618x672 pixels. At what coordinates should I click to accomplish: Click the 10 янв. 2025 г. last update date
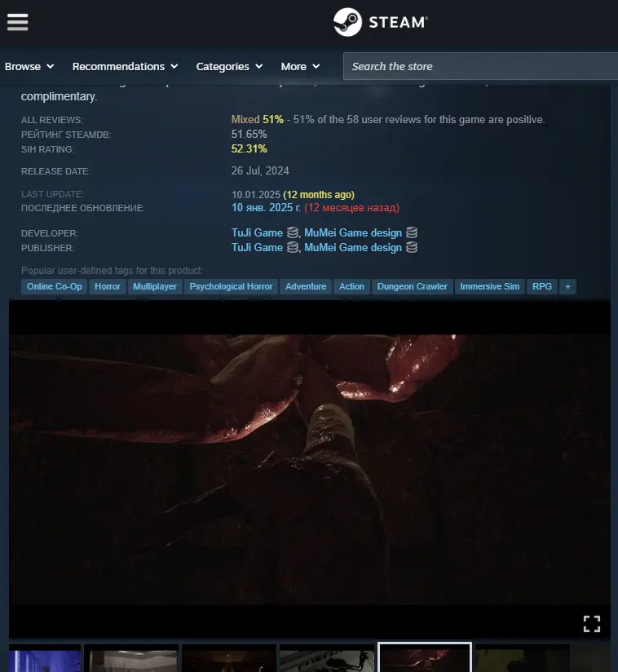point(266,207)
